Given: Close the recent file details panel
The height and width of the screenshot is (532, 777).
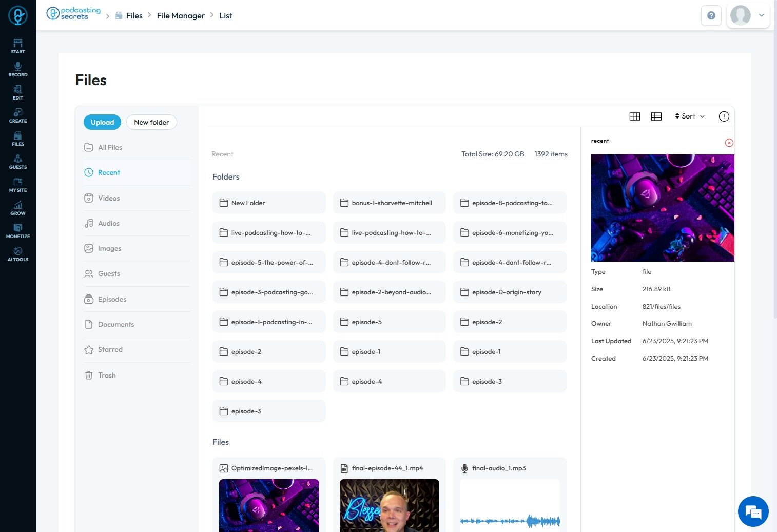Looking at the screenshot, I should (729, 143).
